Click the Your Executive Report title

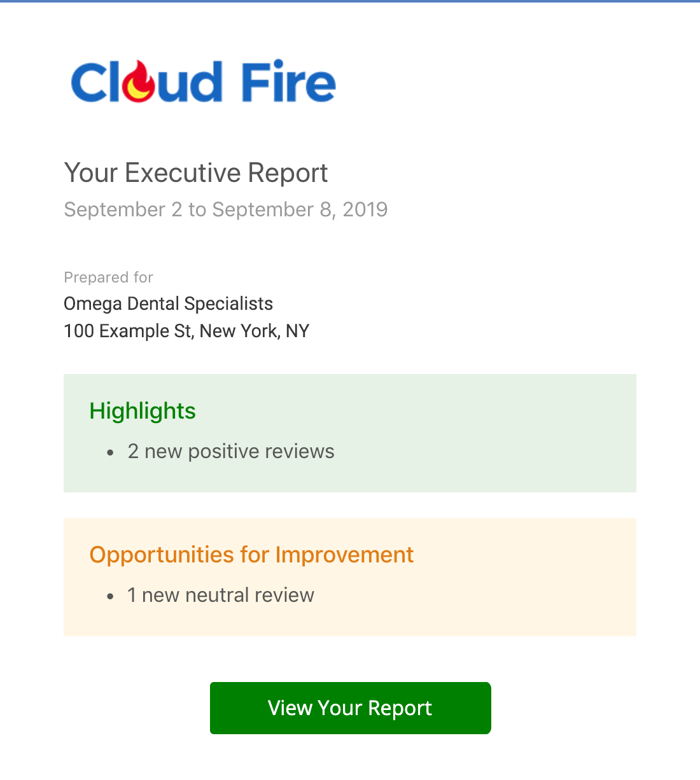pos(196,173)
